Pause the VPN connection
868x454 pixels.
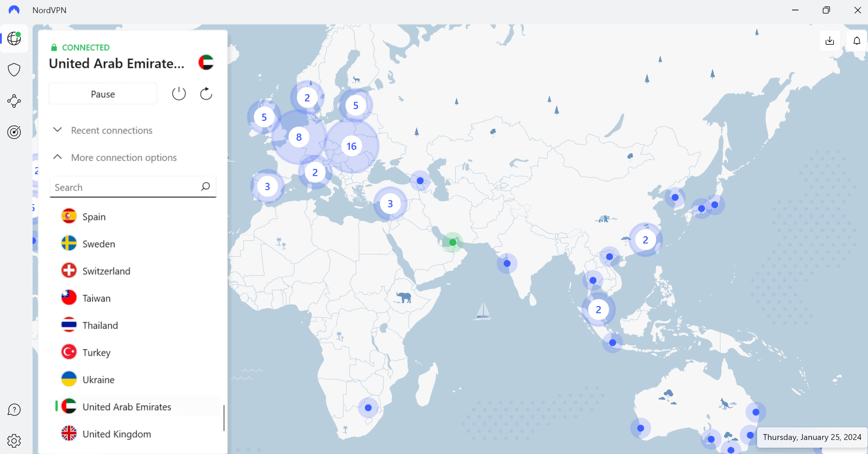pyautogui.click(x=103, y=94)
